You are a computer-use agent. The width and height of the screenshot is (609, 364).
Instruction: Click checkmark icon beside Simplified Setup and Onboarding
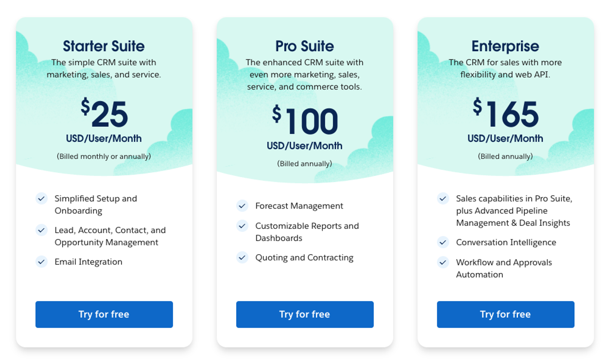coord(41,199)
